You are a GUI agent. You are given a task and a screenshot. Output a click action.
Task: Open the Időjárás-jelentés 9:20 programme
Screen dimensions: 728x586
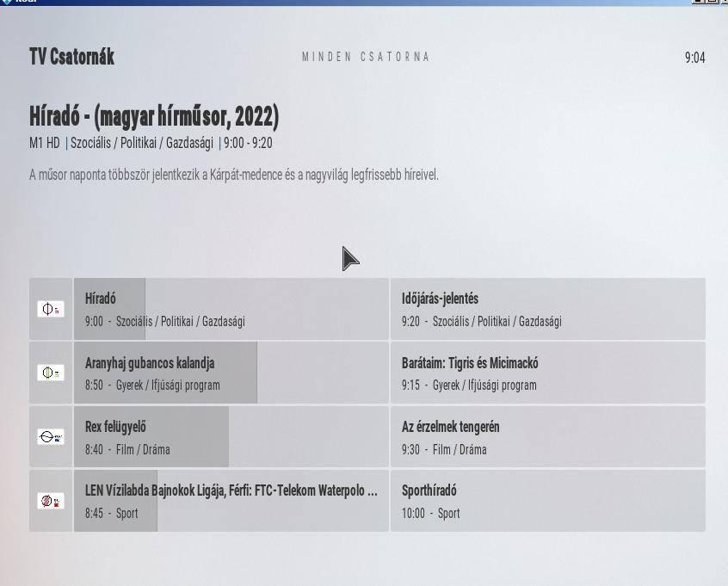548,309
